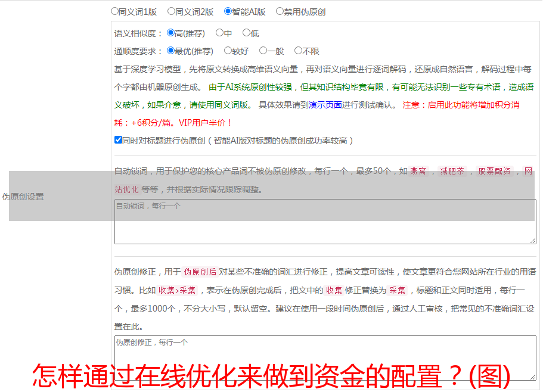Select the 同义词1版 radio option
The height and width of the screenshot is (392, 543).
click(x=114, y=11)
